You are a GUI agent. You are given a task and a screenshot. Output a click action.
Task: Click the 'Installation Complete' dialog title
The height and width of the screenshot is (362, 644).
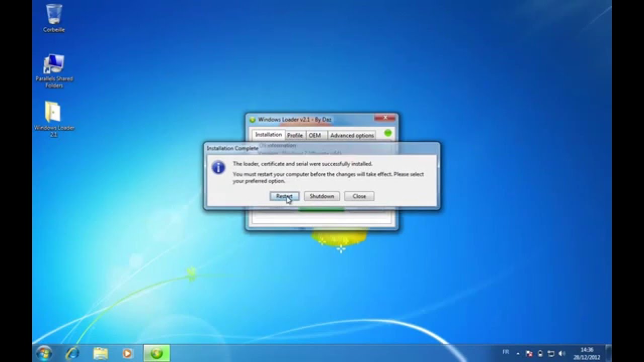(232, 148)
